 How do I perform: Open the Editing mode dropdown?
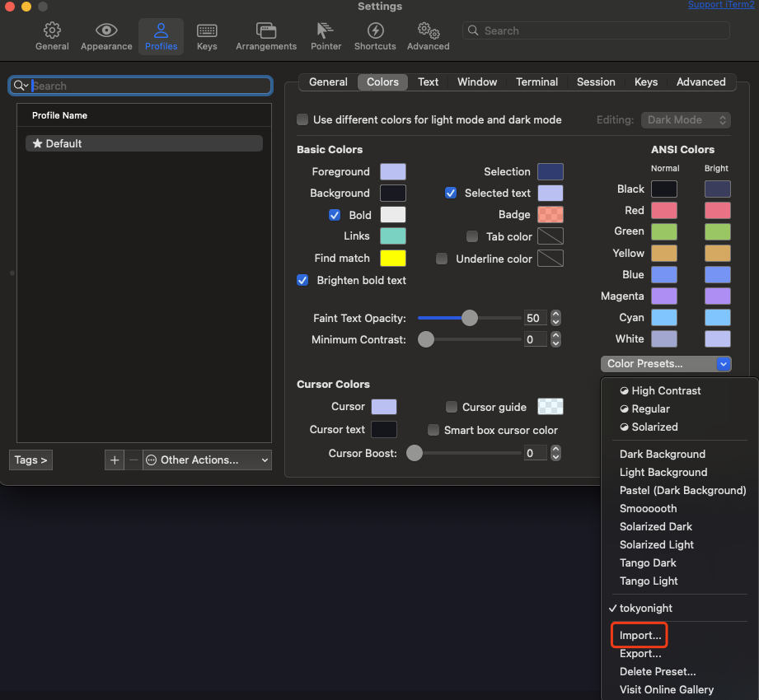(x=686, y=119)
